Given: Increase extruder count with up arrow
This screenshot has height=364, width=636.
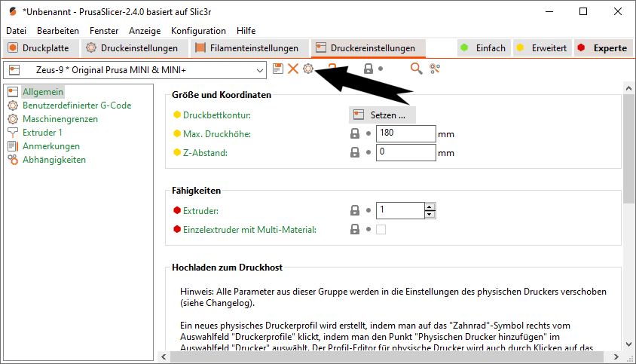Looking at the screenshot, I should click(x=430, y=206).
